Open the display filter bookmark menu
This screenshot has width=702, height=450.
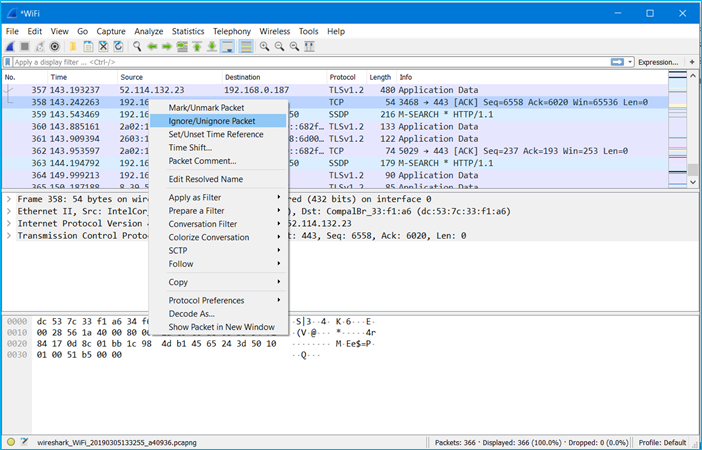[x=8, y=62]
